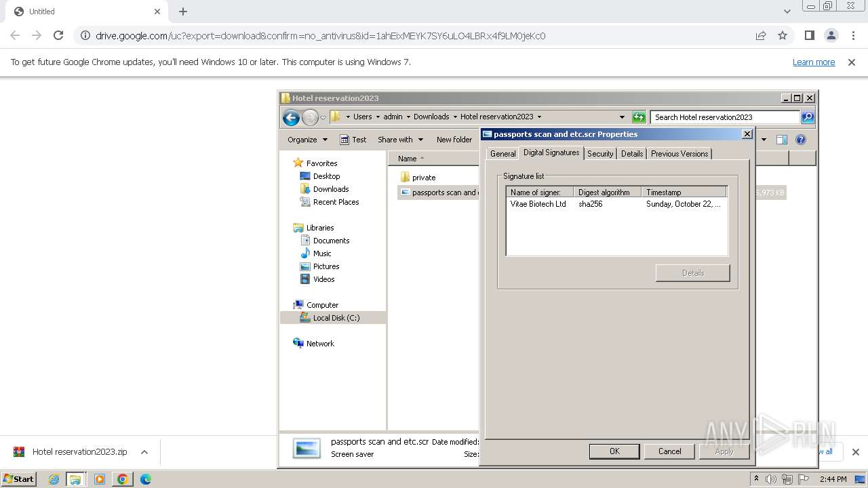Image resolution: width=868 pixels, height=488 pixels.
Task: Open address bar history dropdown arrow
Action: pos(622,117)
